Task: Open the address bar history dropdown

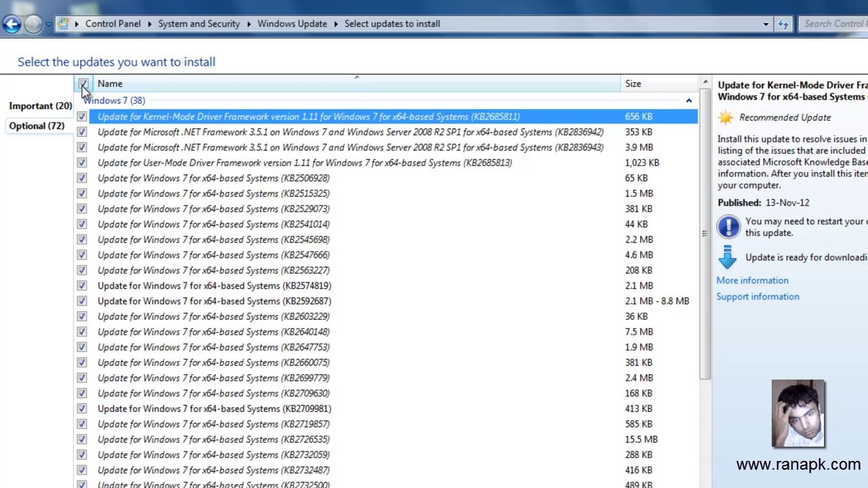Action: (766, 24)
